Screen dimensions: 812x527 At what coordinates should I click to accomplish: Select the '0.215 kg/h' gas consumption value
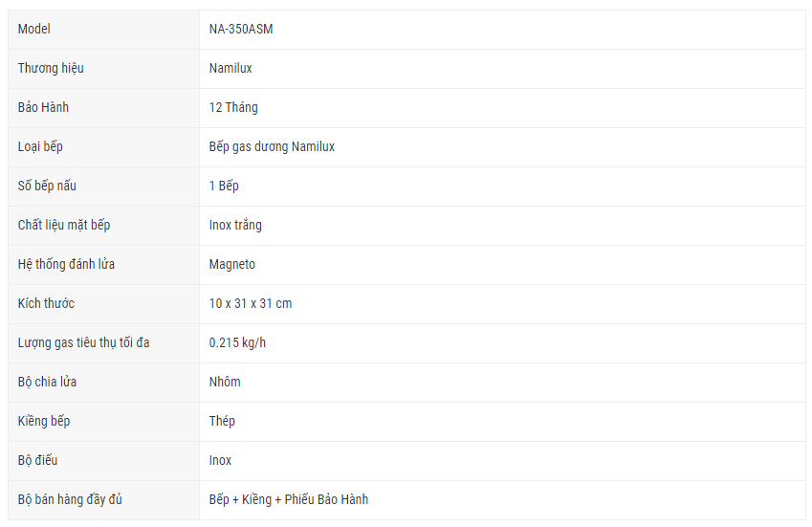pos(237,343)
